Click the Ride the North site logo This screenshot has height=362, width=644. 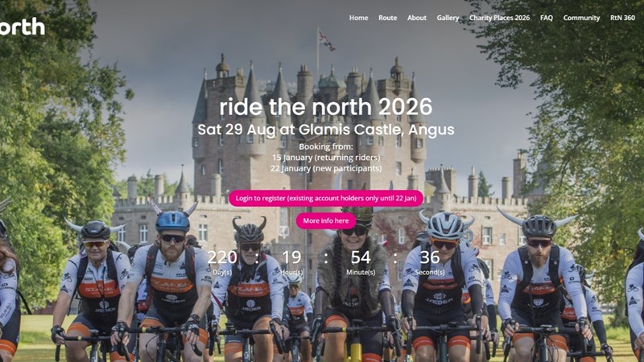click(x=23, y=27)
